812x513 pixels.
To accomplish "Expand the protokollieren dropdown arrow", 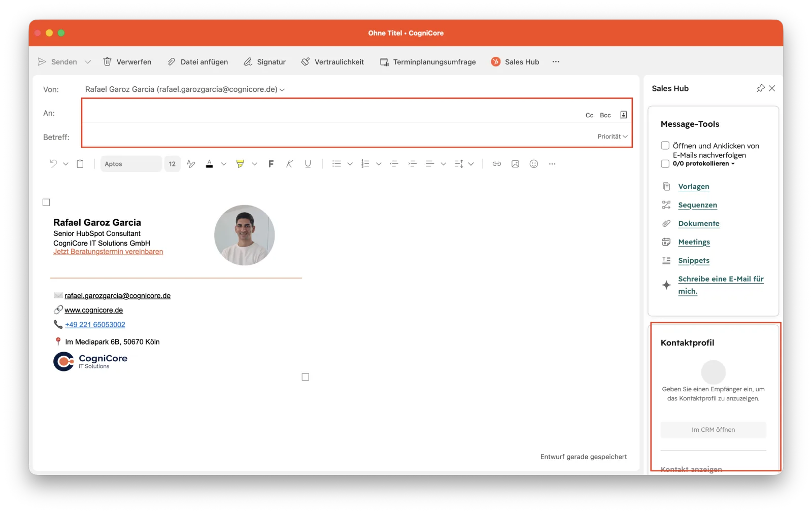I will coord(733,164).
